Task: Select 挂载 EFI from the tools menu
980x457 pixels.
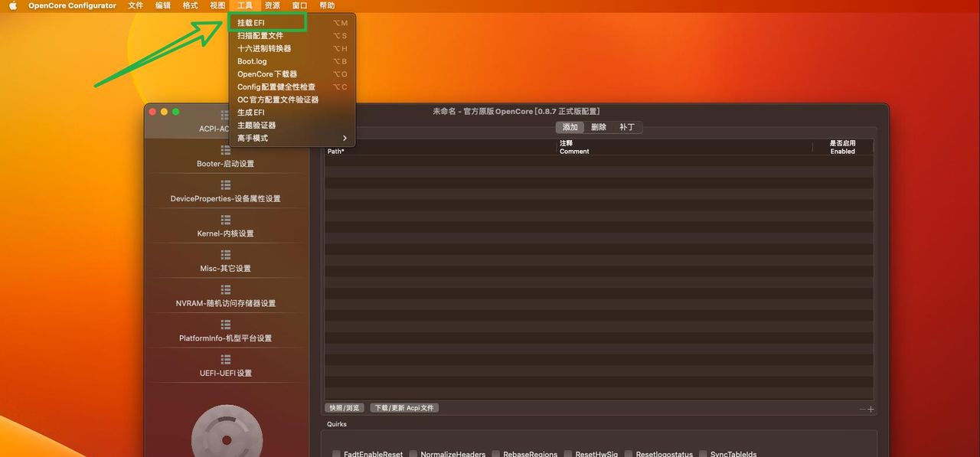Action: [x=292, y=23]
